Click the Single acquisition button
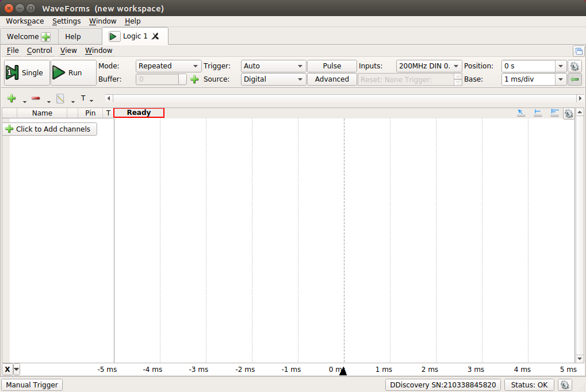586x392 pixels. [27, 72]
